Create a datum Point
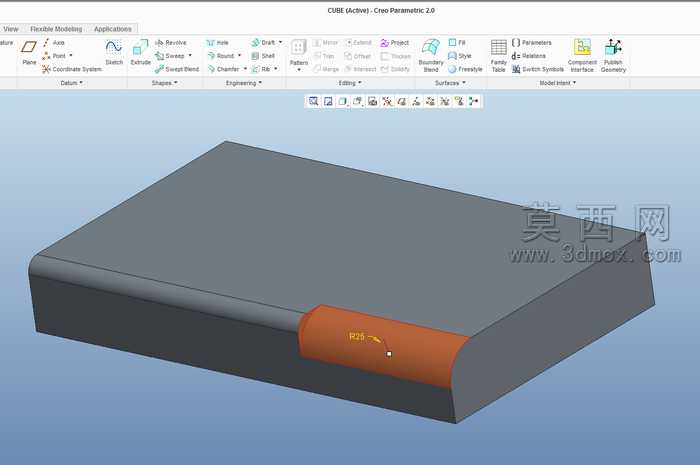Screen dimensions: 700x465 [x=54, y=56]
